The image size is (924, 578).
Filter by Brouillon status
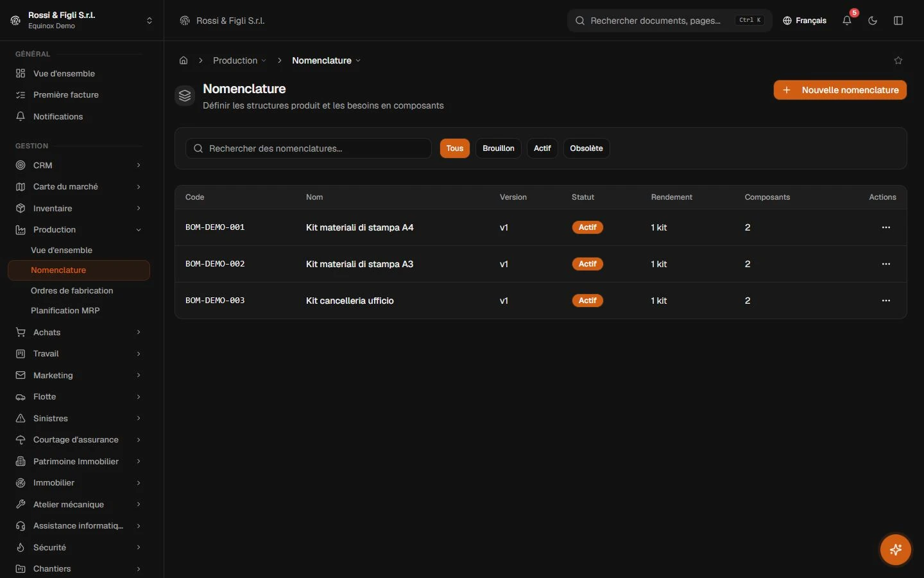coord(499,148)
